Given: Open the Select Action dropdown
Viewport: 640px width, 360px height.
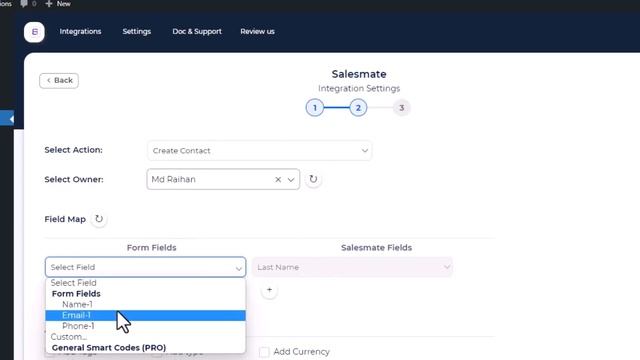Looking at the screenshot, I should [260, 151].
